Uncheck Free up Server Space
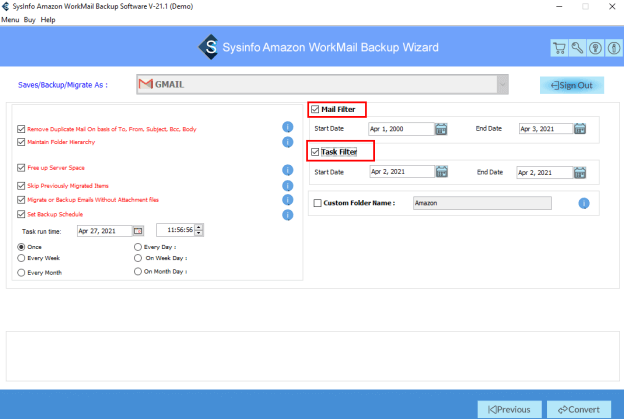Screen dimensions: 624x419 (x=21, y=168)
